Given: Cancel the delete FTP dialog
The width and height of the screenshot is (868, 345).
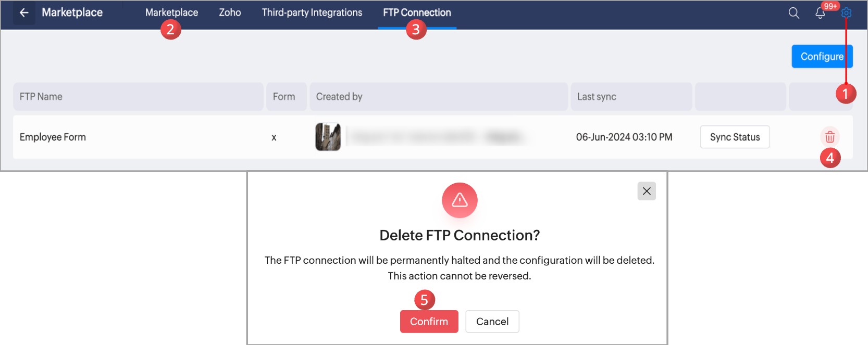Looking at the screenshot, I should (x=492, y=322).
